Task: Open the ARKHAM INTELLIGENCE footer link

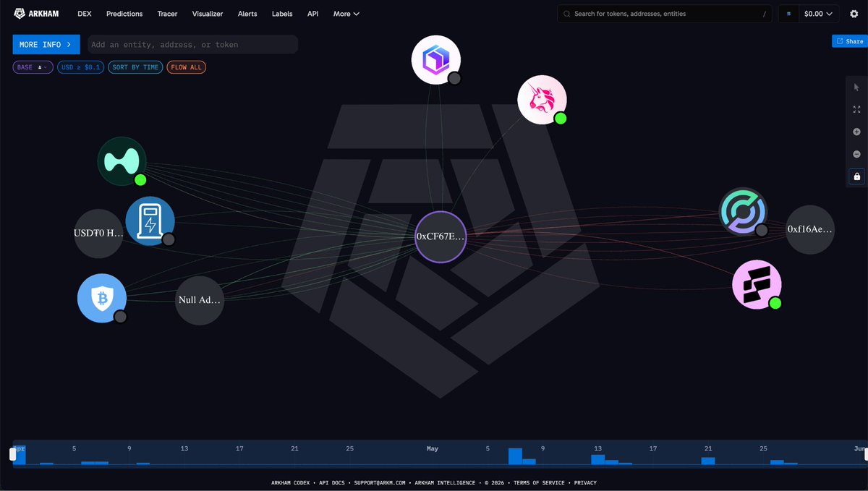Action: (x=443, y=483)
